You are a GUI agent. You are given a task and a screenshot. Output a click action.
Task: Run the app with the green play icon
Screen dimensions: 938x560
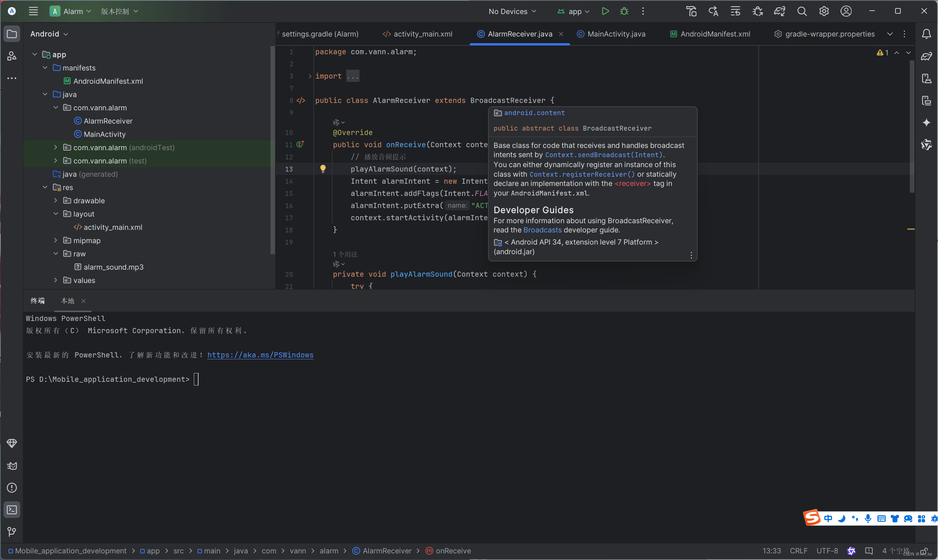[x=605, y=11]
